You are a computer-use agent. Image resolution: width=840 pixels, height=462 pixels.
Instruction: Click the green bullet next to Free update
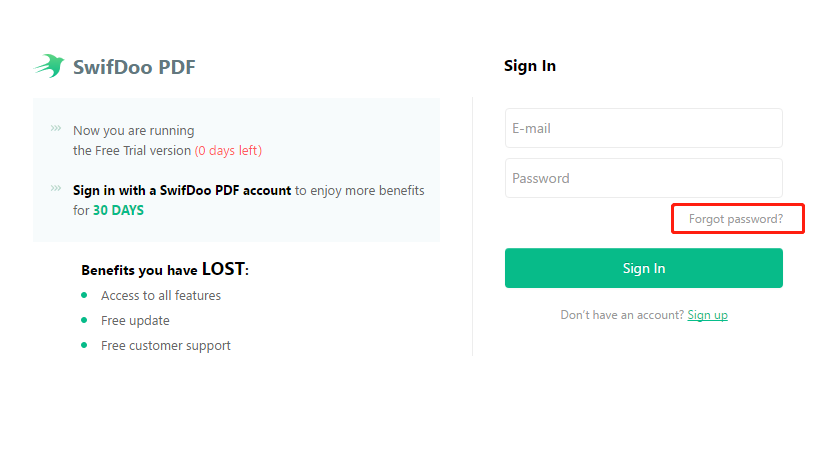(84, 320)
